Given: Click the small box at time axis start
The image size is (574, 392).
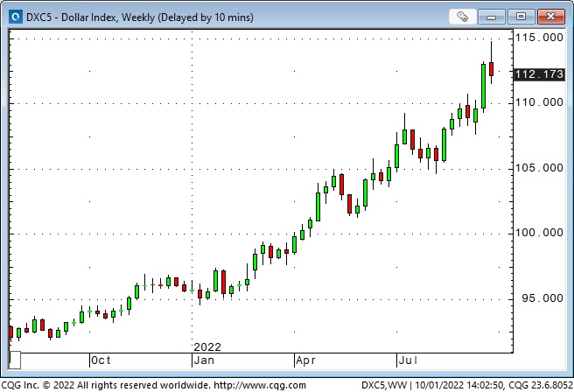Looking at the screenshot, I should pos(15,360).
